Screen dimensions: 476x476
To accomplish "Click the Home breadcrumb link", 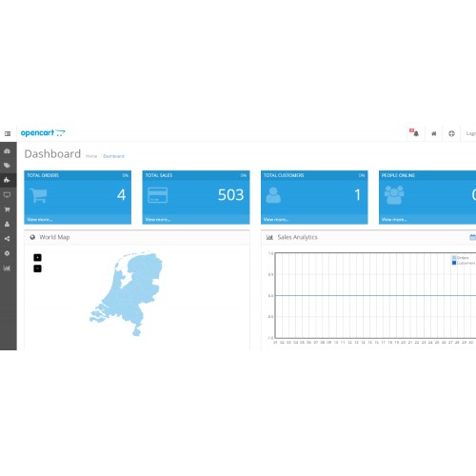I will coord(91,156).
